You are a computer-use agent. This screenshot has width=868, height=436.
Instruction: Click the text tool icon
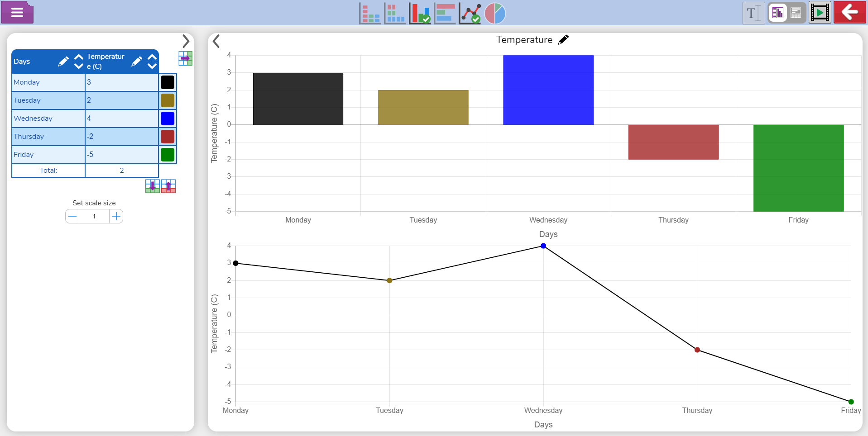pyautogui.click(x=753, y=13)
